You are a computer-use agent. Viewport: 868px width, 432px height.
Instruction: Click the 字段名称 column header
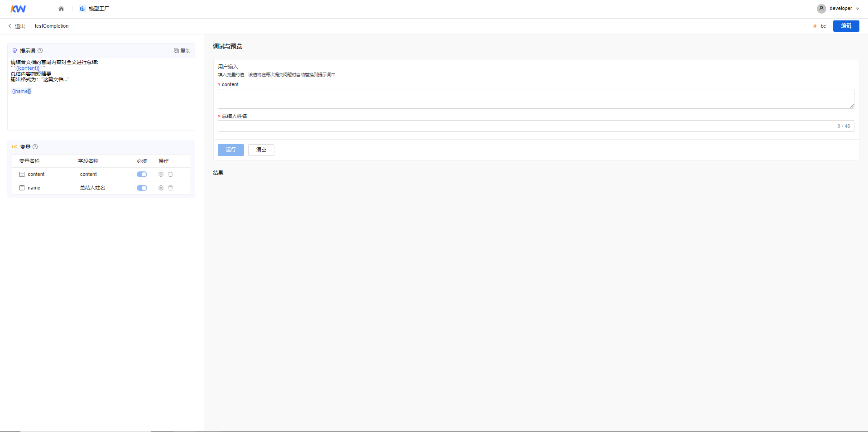click(88, 161)
